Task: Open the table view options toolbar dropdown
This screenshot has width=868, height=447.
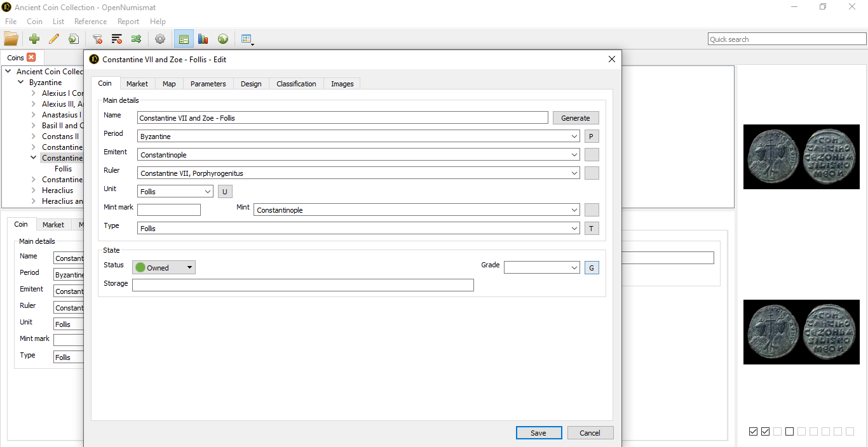Action: 248,39
